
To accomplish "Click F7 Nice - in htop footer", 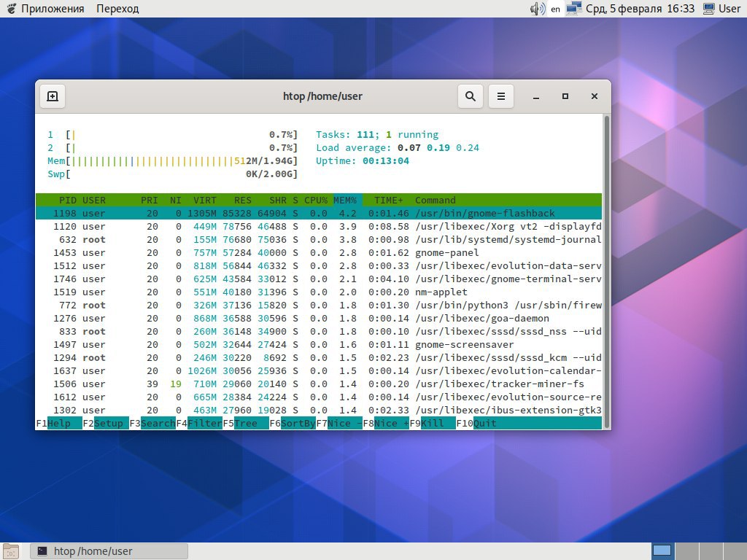I will 339,424.
